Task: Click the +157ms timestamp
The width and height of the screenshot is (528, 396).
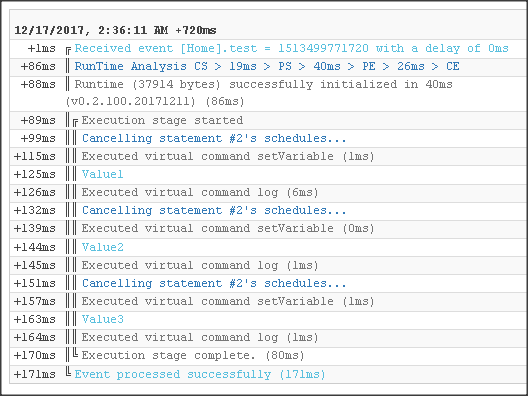Action: click(35, 301)
